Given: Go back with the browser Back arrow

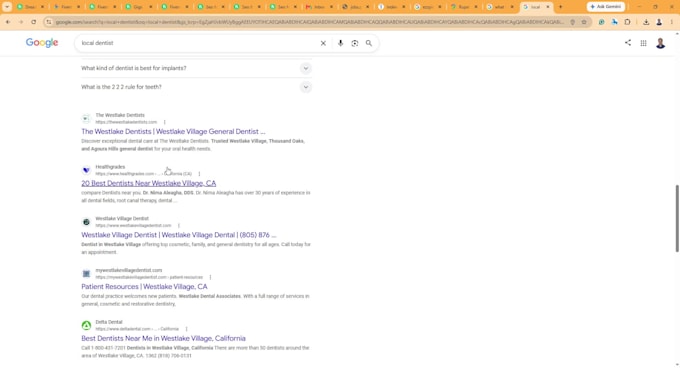Looking at the screenshot, I should [x=8, y=22].
